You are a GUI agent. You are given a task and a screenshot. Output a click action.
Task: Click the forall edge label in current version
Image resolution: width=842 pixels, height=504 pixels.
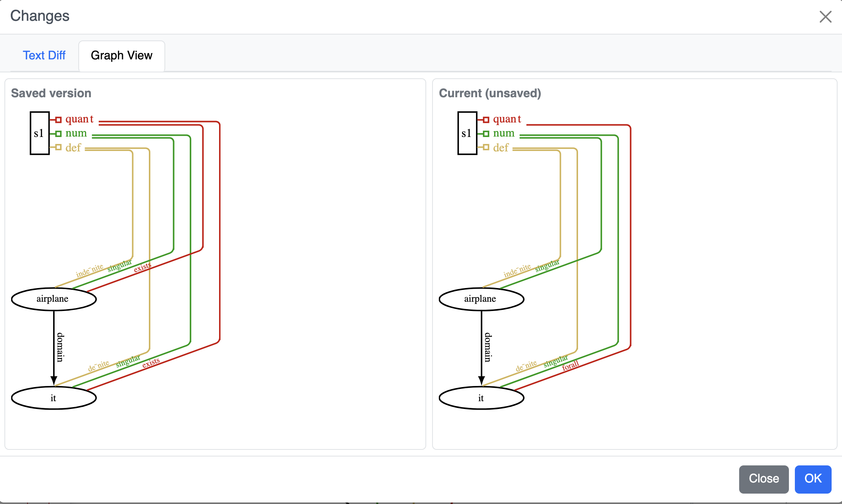pos(570,366)
